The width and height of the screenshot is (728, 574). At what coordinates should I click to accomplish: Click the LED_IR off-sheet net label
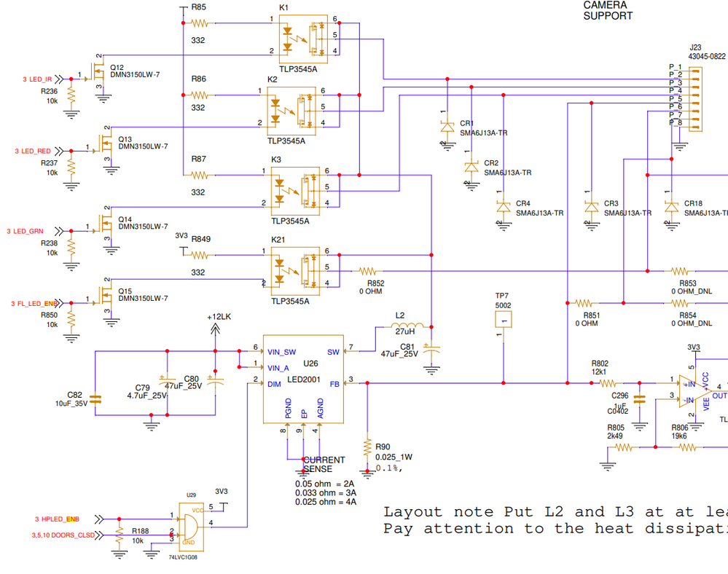pos(38,79)
